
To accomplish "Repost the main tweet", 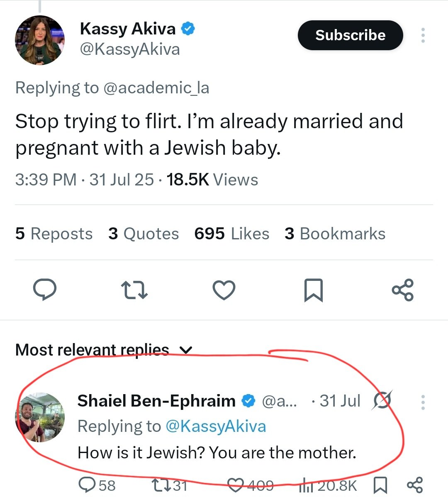I will tap(134, 290).
